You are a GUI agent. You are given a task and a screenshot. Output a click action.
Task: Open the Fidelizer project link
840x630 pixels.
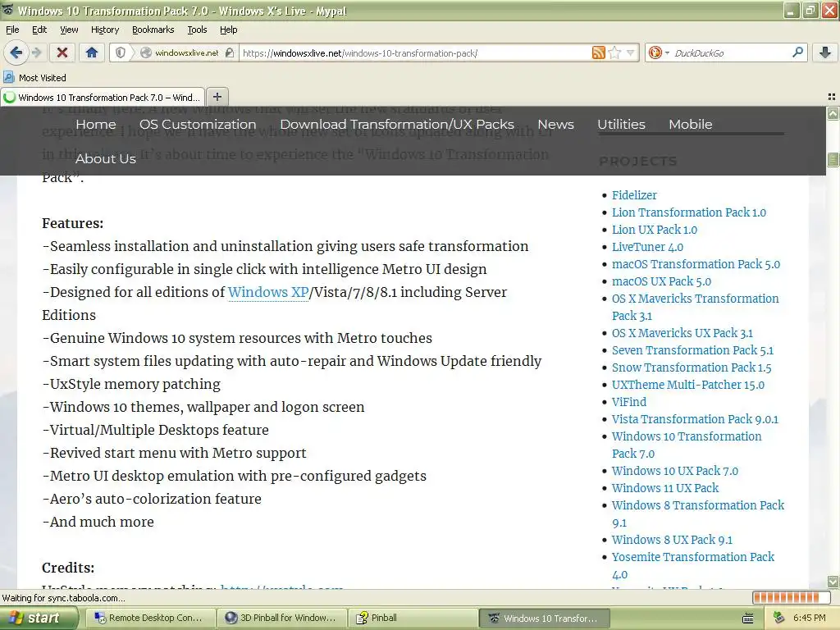tap(634, 195)
